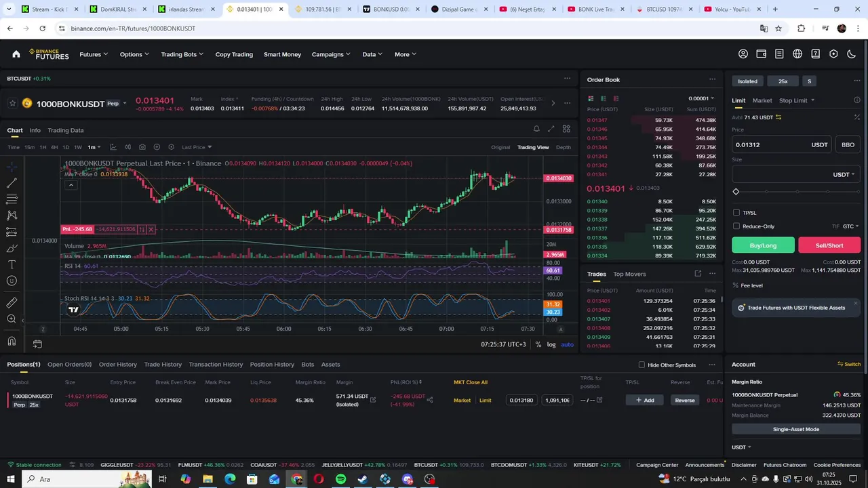868x488 pixels.
Task: Open Steam from the Windows taskbar
Action: coord(363,479)
